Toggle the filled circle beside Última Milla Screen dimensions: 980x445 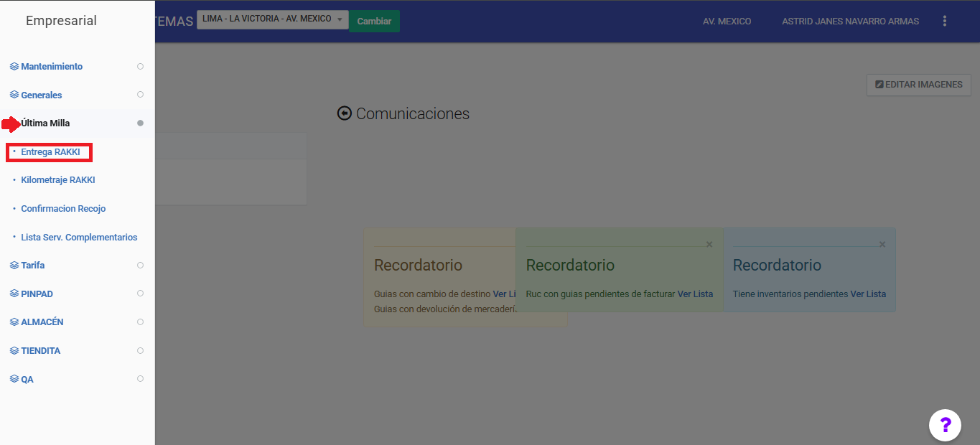[x=140, y=123]
